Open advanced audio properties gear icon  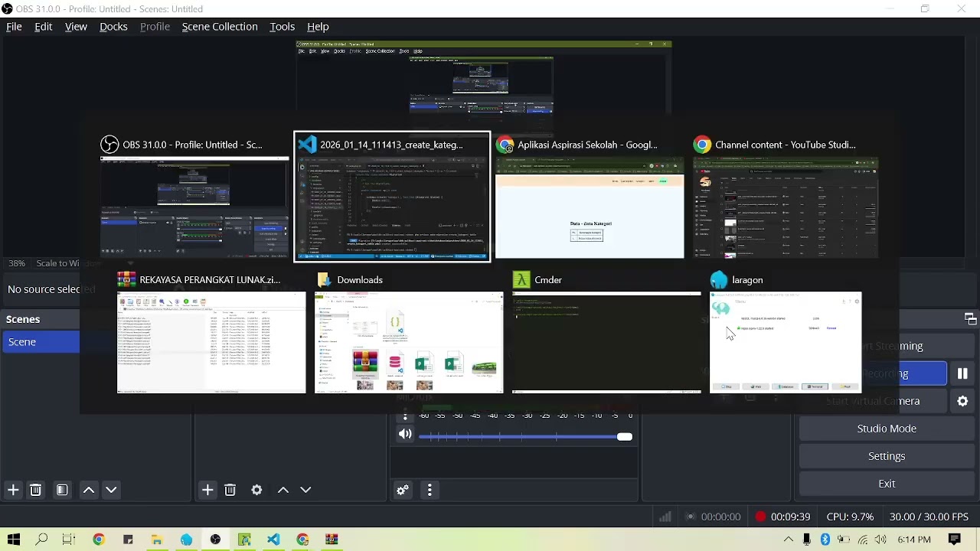[x=403, y=490]
